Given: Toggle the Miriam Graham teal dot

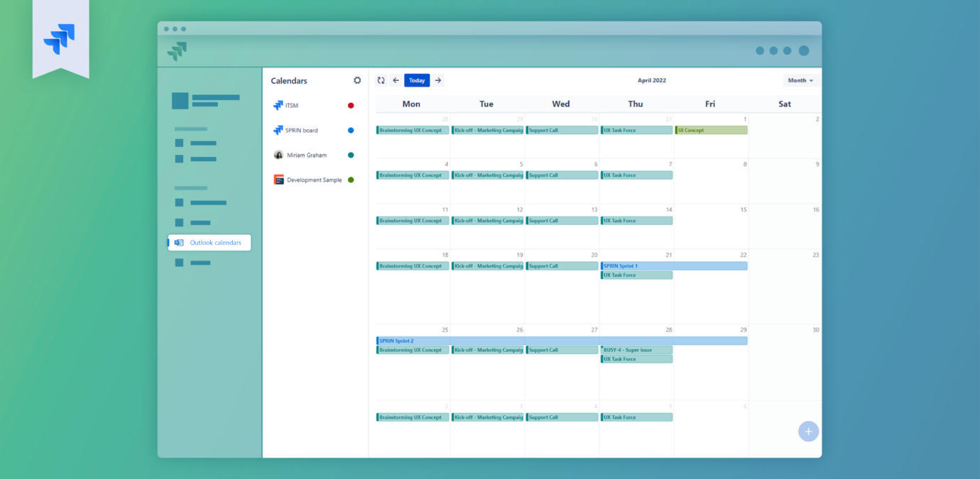Looking at the screenshot, I should pyautogui.click(x=351, y=155).
